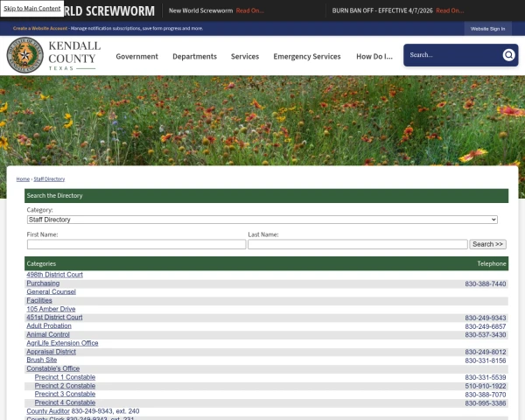The image size is (525, 420).
Task: Click Purchasing phone number 830-388-7440
Action: tap(485, 284)
